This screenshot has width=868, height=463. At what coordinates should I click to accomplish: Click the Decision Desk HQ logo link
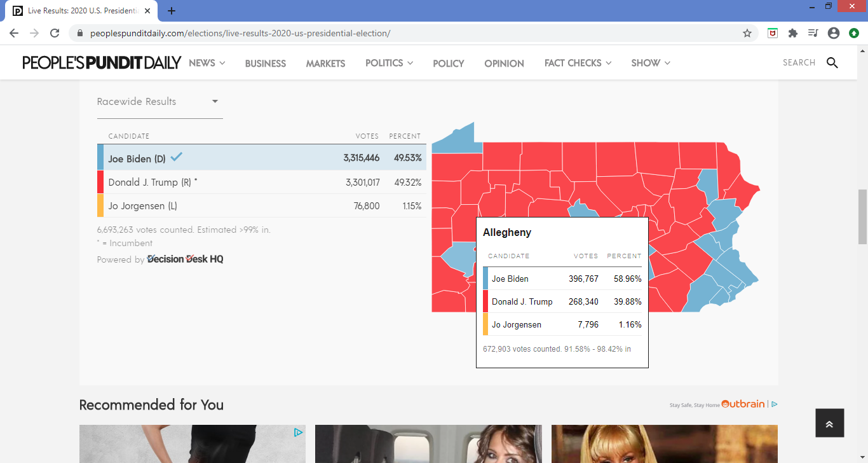click(x=185, y=259)
